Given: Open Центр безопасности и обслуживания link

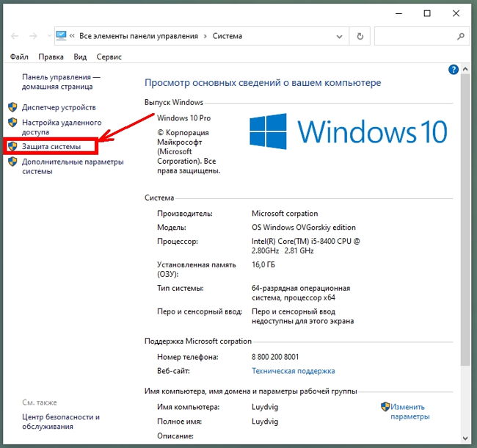Looking at the screenshot, I should pos(61,422).
